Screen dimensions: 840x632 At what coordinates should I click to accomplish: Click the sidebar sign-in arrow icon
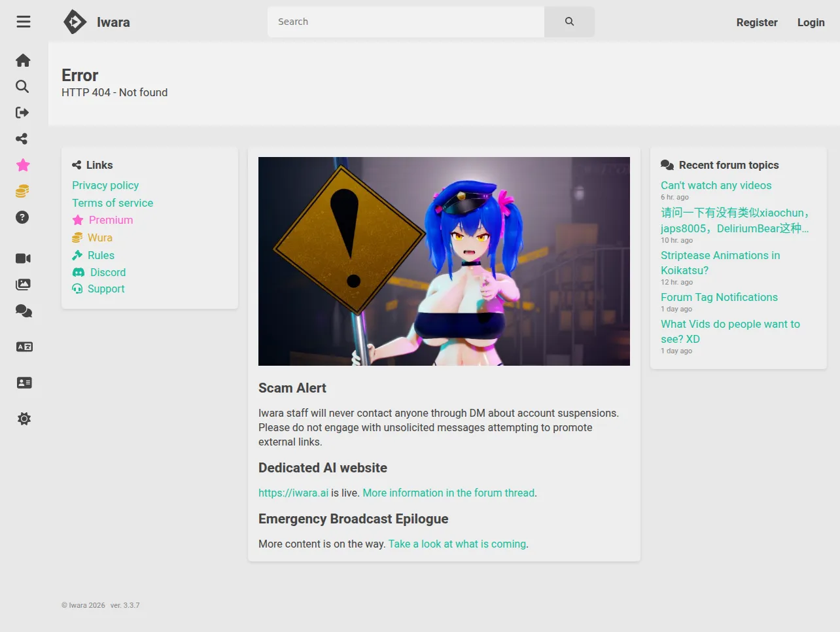coord(22,113)
